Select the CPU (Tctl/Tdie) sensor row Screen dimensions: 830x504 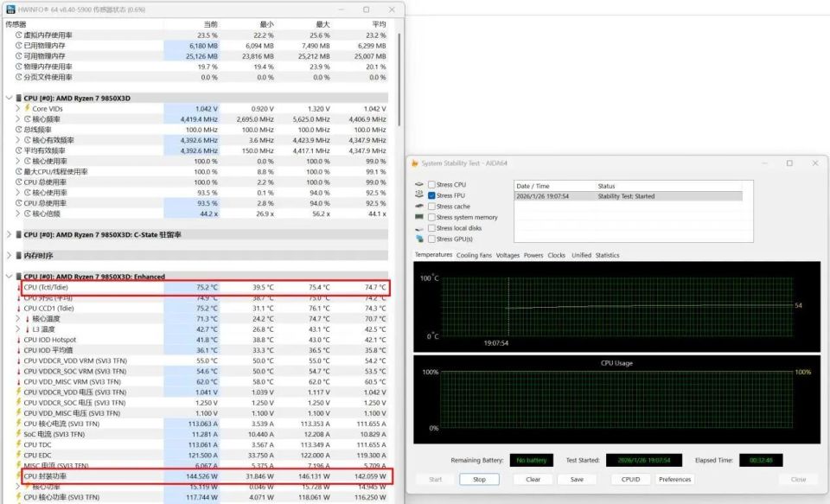click(x=205, y=288)
